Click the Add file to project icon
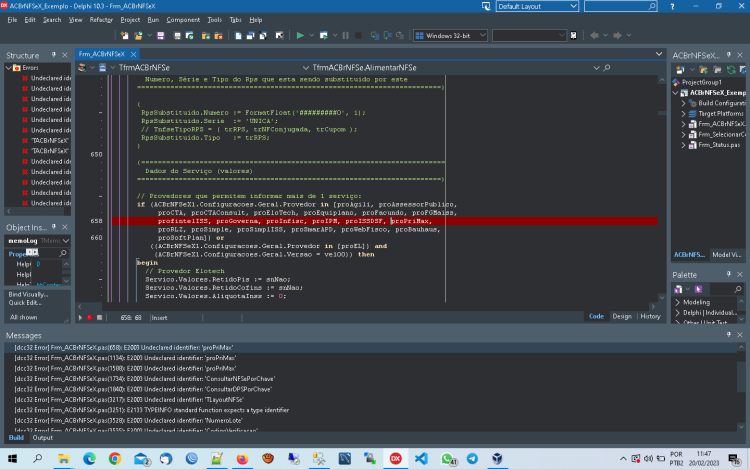 coord(206,35)
